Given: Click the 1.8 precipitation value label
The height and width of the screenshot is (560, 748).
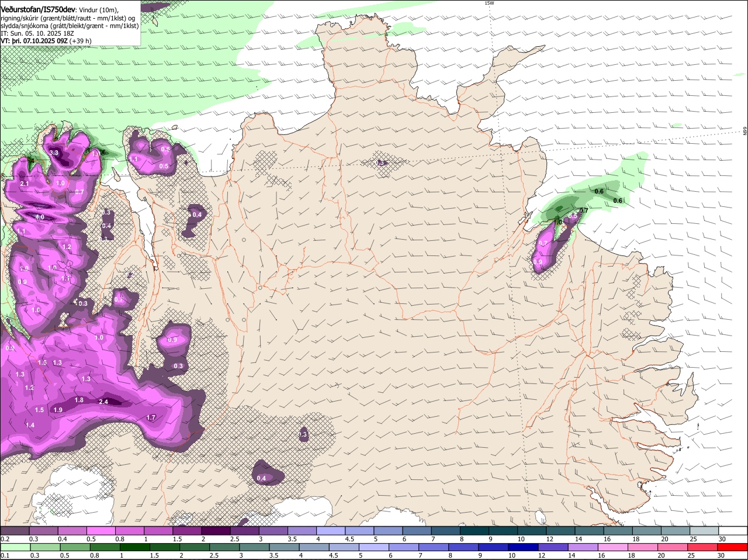Looking at the screenshot, I should (x=79, y=400).
